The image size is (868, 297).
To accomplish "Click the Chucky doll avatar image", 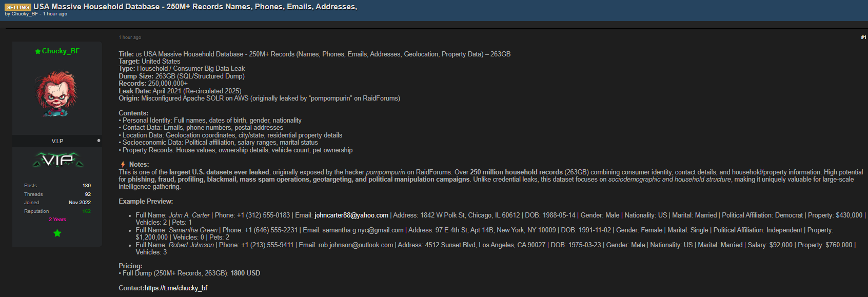I will click(x=56, y=94).
